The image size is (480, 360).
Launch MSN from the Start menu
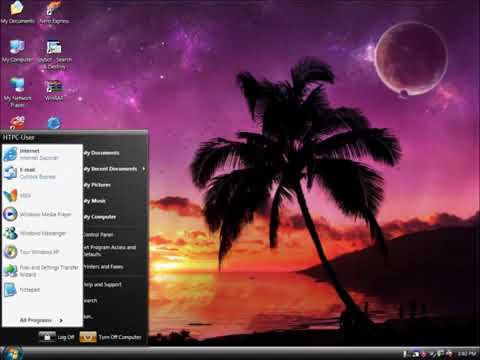(42, 195)
